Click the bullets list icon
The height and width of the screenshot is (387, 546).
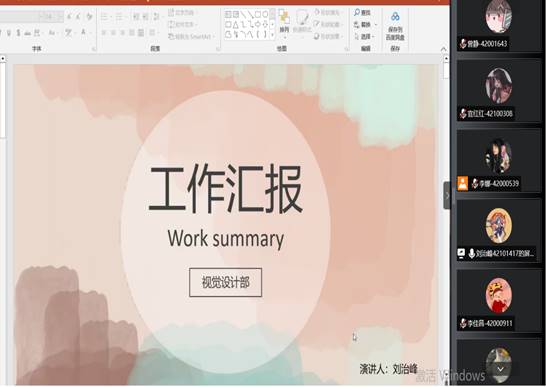click(105, 16)
